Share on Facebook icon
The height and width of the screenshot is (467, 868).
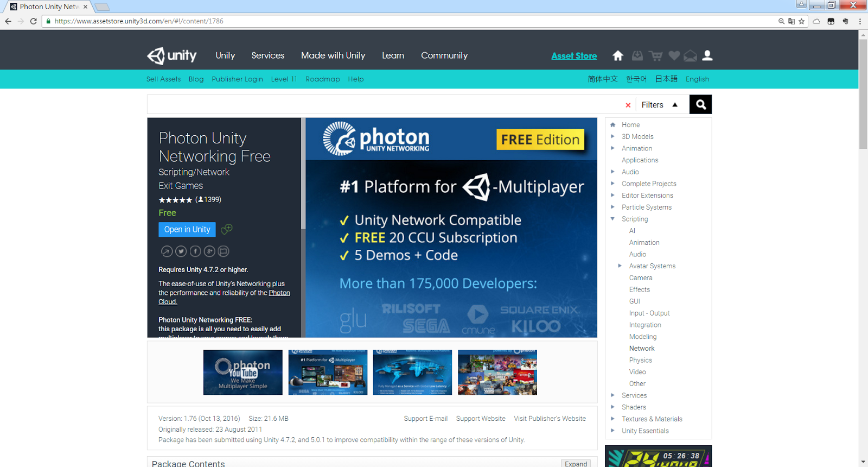coord(195,251)
